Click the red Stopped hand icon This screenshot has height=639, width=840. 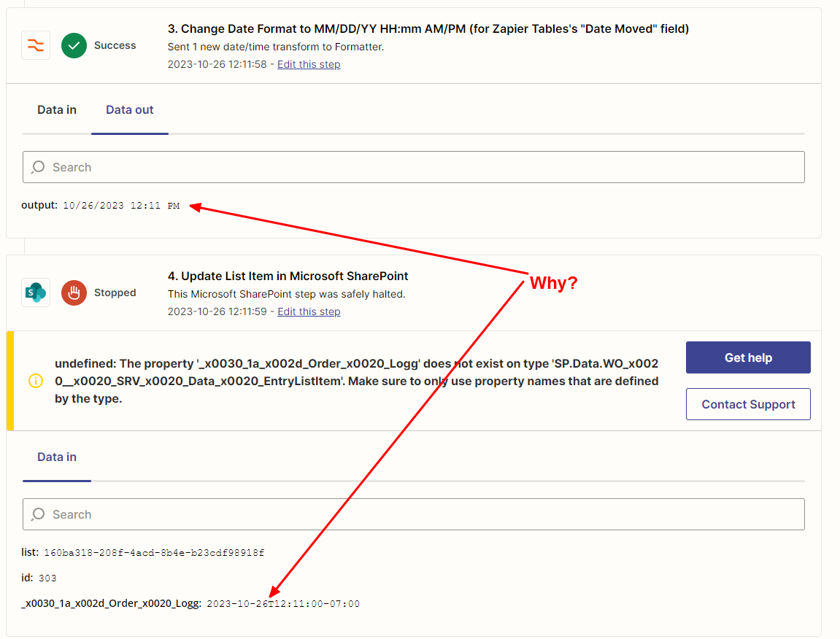pyautogui.click(x=74, y=293)
